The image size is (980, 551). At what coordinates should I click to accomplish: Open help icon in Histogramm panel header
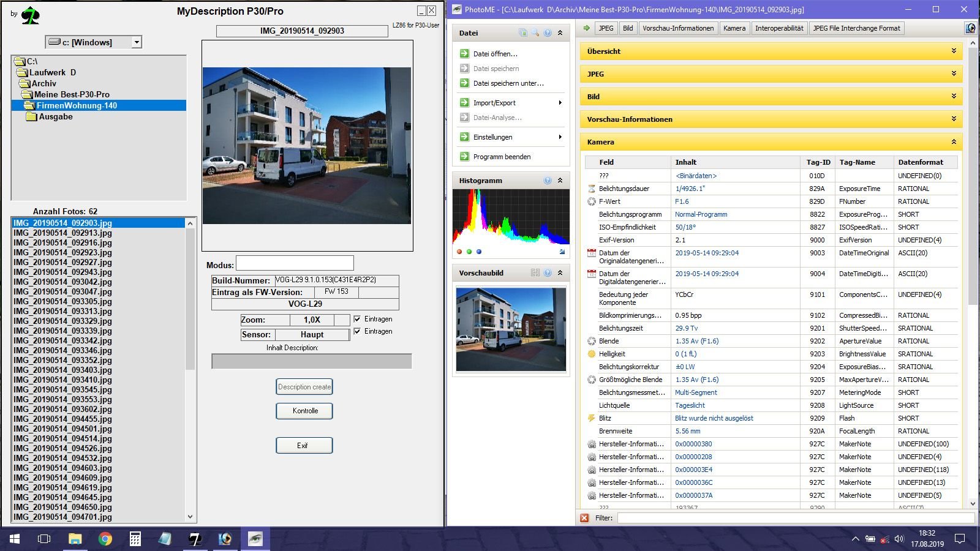click(548, 181)
